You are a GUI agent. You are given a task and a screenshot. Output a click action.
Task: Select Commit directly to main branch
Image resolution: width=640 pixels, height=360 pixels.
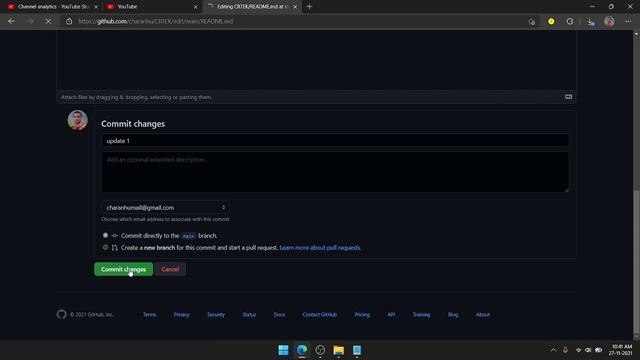point(105,236)
